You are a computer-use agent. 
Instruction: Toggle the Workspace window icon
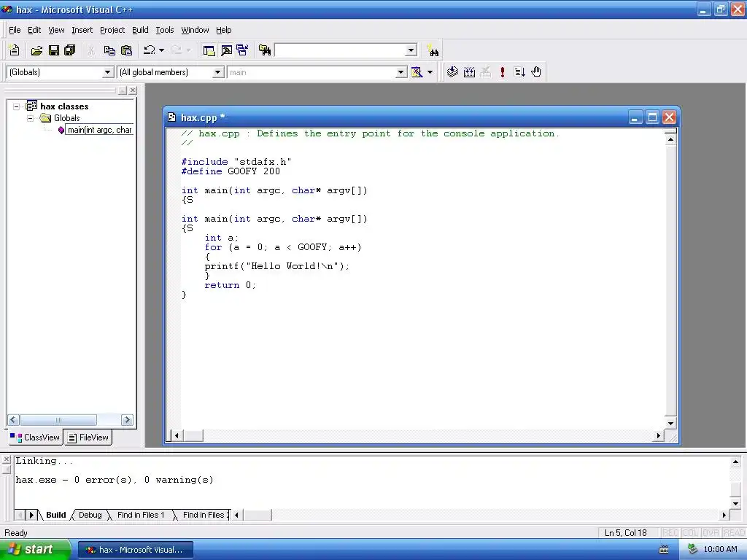point(209,50)
